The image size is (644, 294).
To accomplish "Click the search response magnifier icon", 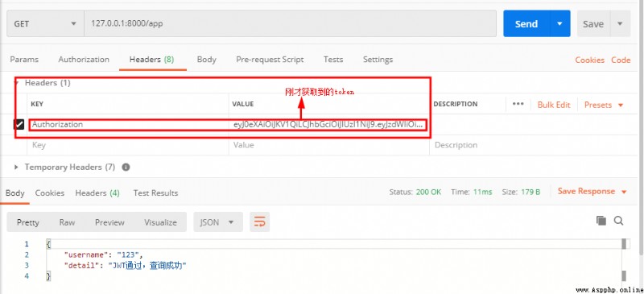I will click(x=618, y=221).
